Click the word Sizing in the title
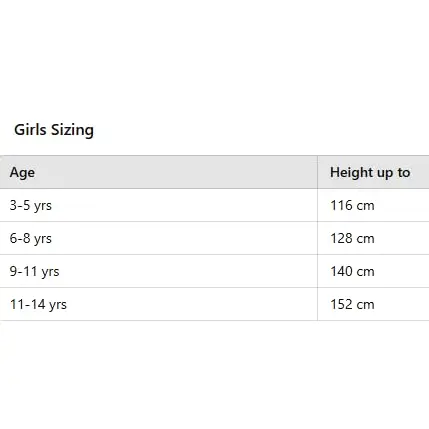This screenshot has height=429, width=429. click(72, 130)
